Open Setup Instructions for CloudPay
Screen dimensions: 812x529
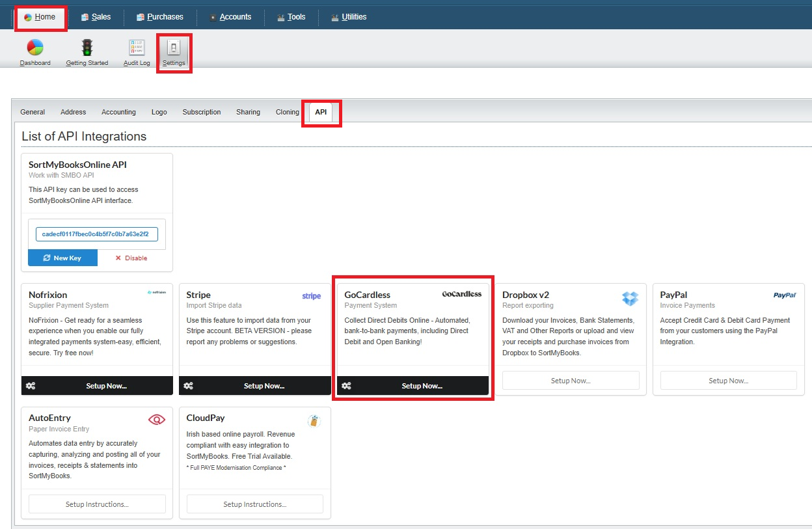[255, 504]
